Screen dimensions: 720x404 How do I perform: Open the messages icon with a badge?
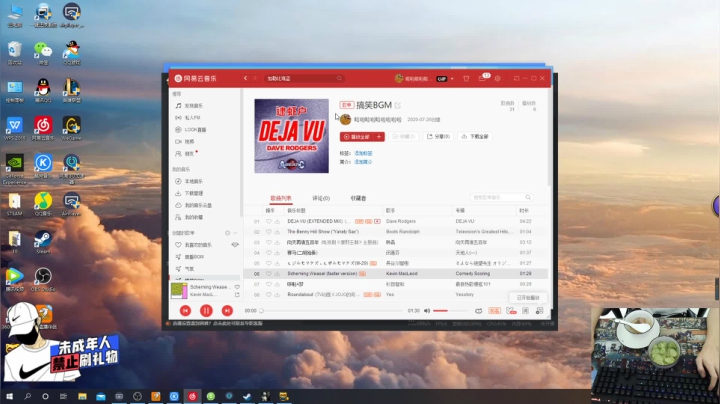coord(482,79)
